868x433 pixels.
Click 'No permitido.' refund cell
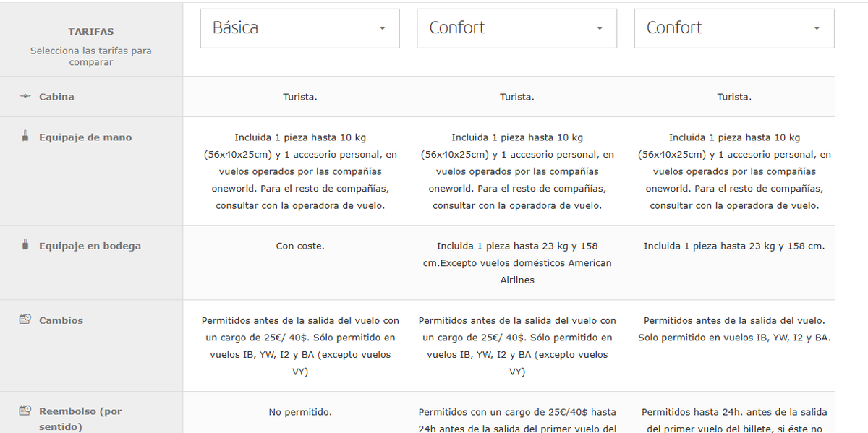pos(300,412)
